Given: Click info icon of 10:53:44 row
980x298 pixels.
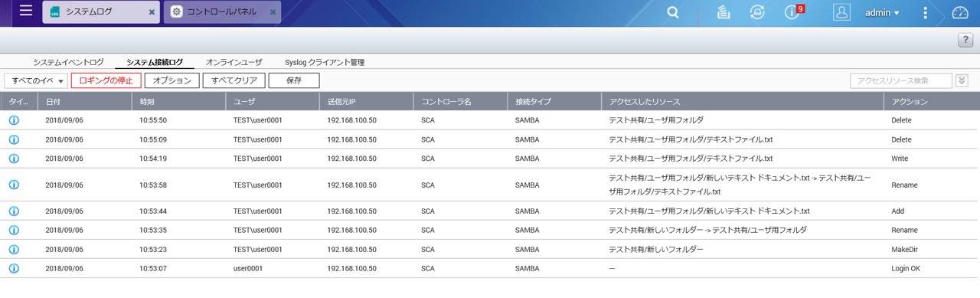Looking at the screenshot, I should (14, 211).
